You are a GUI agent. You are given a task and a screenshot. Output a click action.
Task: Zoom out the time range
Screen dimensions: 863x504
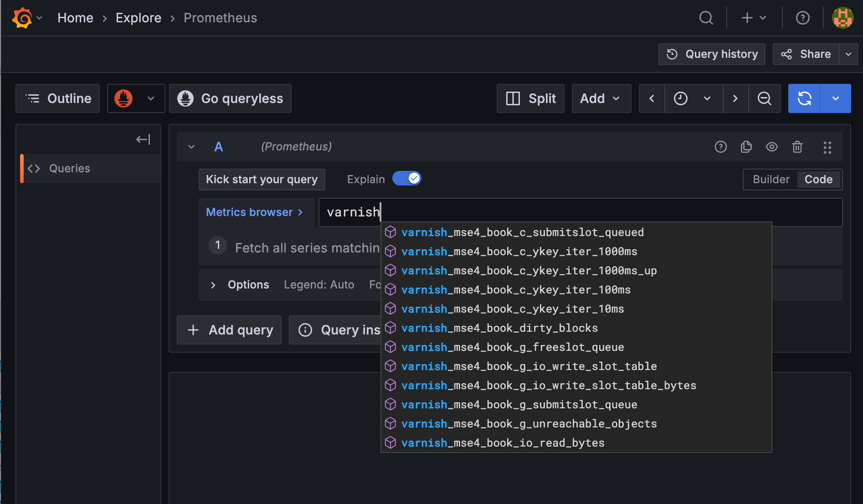point(765,98)
